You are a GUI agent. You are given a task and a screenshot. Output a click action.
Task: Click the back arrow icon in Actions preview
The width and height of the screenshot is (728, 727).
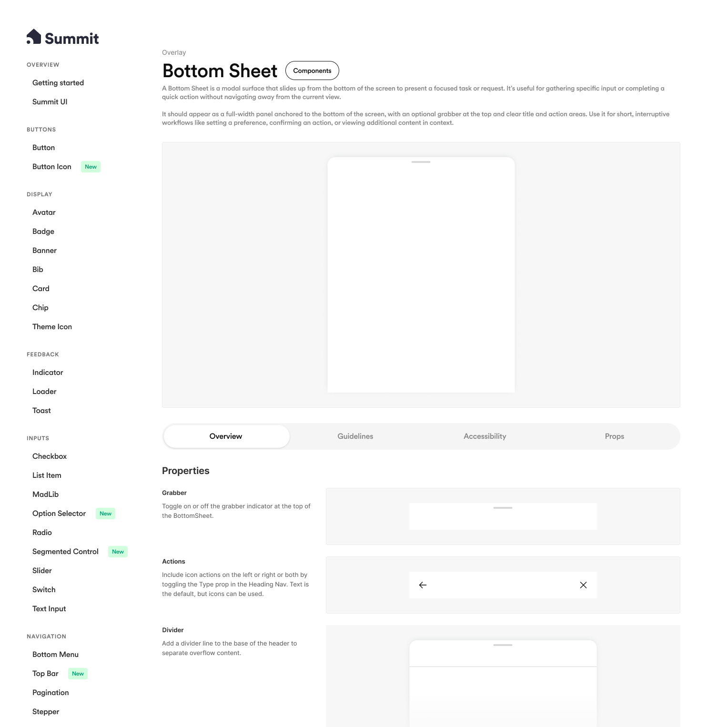coord(423,585)
